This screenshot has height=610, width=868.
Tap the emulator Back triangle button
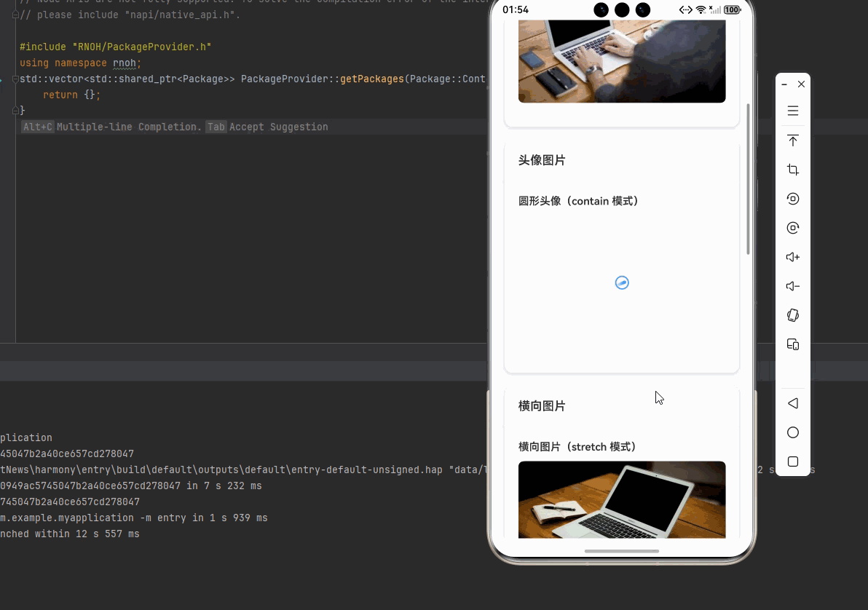(793, 403)
